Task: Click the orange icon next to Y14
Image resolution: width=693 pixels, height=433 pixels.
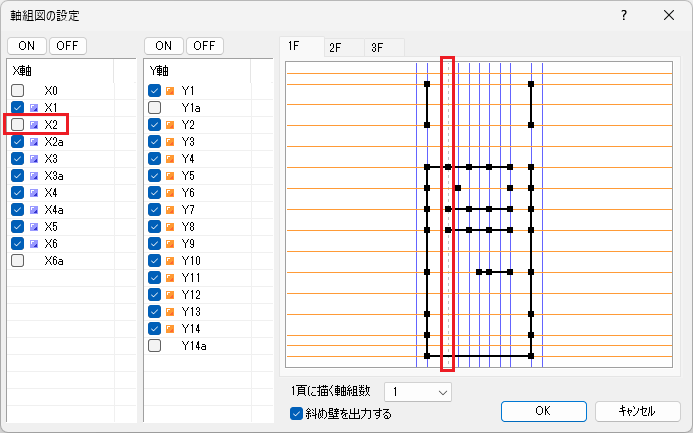Action: coord(170,329)
